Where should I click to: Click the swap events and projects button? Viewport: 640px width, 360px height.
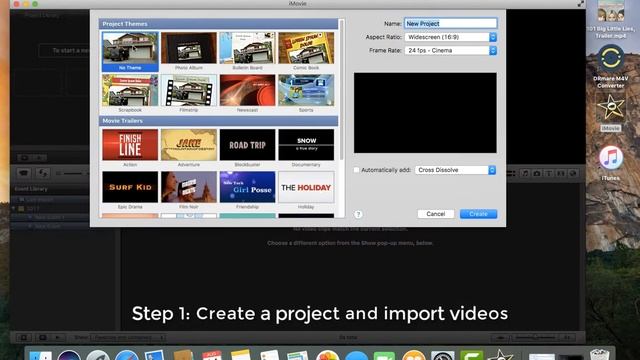[42, 173]
